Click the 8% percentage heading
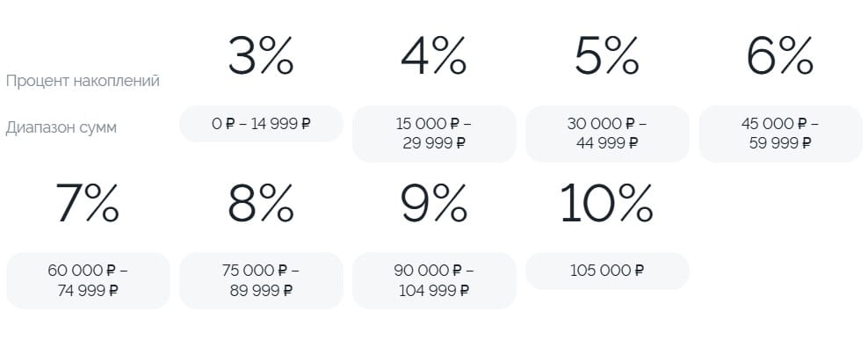Screen dimensions: 868x340 coord(261,203)
